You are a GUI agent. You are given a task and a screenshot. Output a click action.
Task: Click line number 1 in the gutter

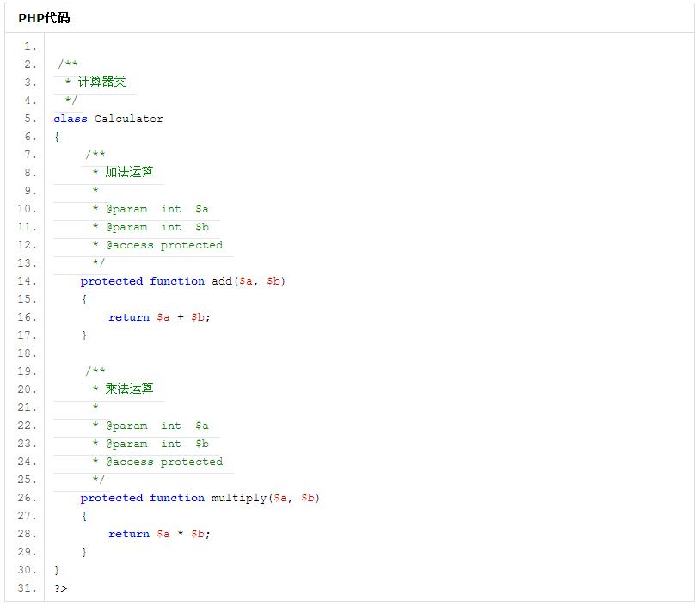coord(30,46)
